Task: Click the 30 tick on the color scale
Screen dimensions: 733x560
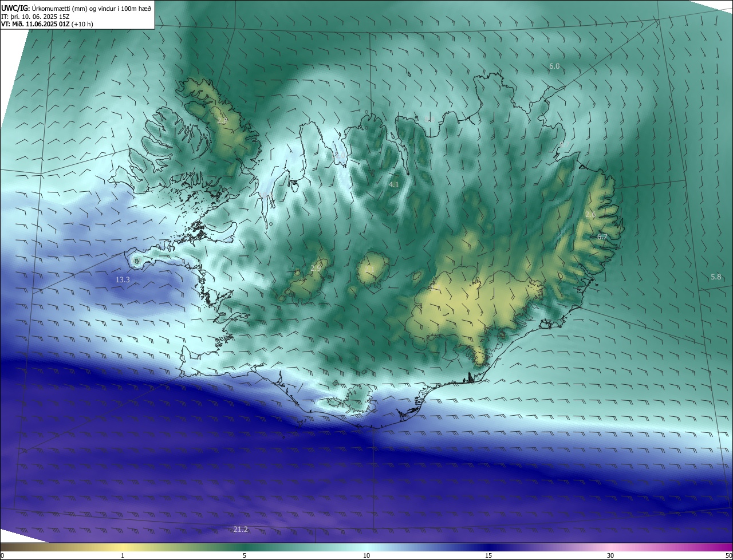Action: tap(610, 555)
